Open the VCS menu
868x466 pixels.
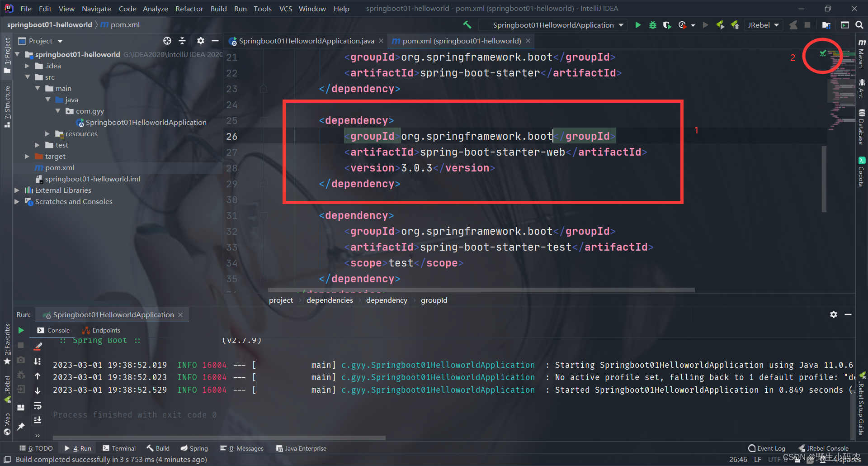pos(286,9)
